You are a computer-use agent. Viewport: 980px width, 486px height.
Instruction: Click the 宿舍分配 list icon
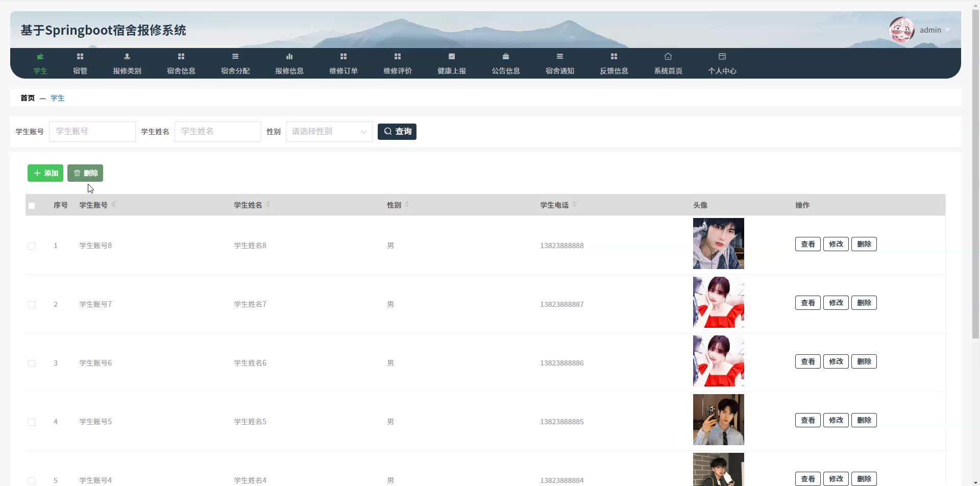[235, 56]
